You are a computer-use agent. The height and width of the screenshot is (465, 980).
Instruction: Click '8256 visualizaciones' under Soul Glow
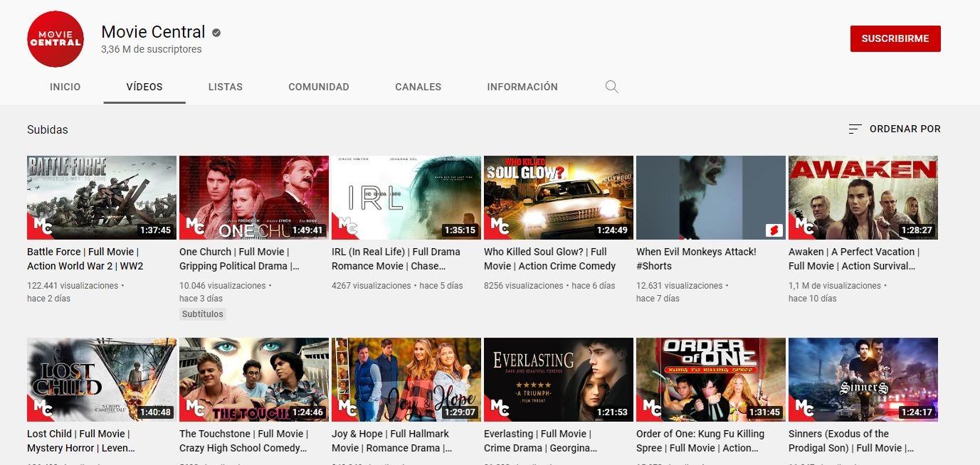coord(524,286)
